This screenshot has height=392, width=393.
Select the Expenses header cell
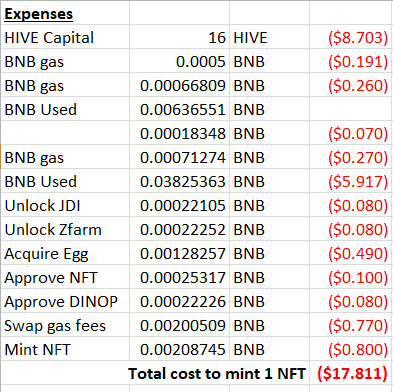(65, 13)
